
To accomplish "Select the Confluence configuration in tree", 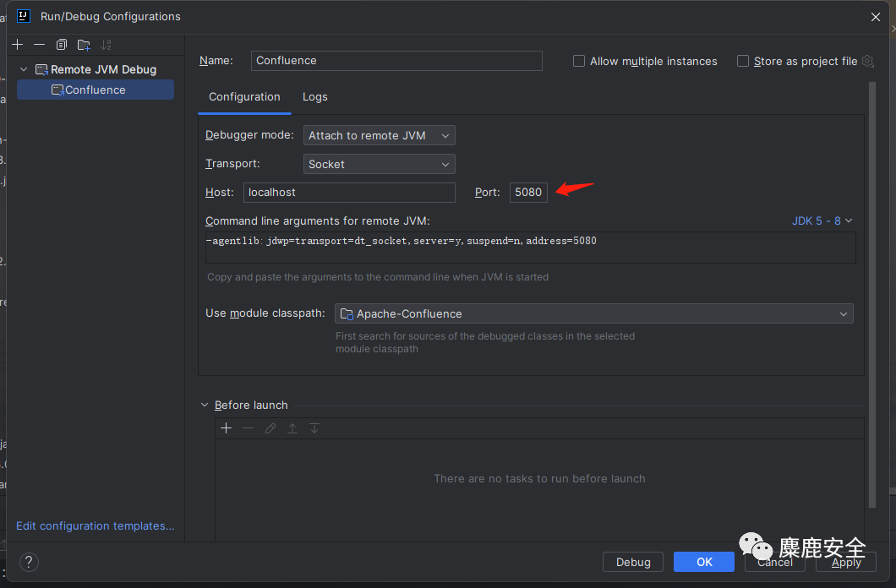I will (96, 90).
